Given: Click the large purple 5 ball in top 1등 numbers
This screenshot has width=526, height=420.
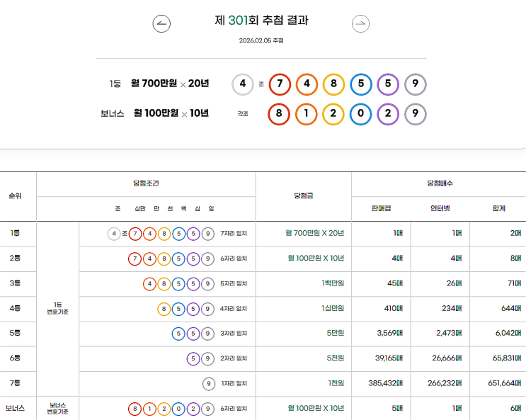Looking at the screenshot, I should point(388,84).
